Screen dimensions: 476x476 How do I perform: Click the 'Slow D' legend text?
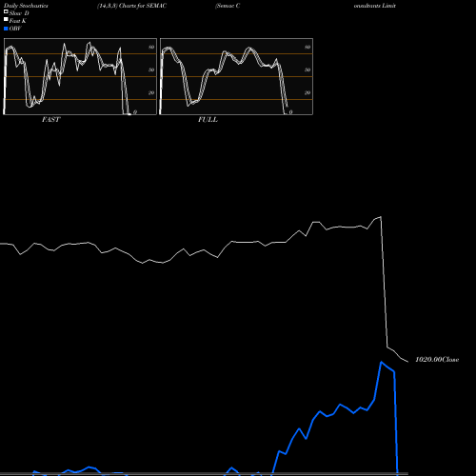coord(19,13)
